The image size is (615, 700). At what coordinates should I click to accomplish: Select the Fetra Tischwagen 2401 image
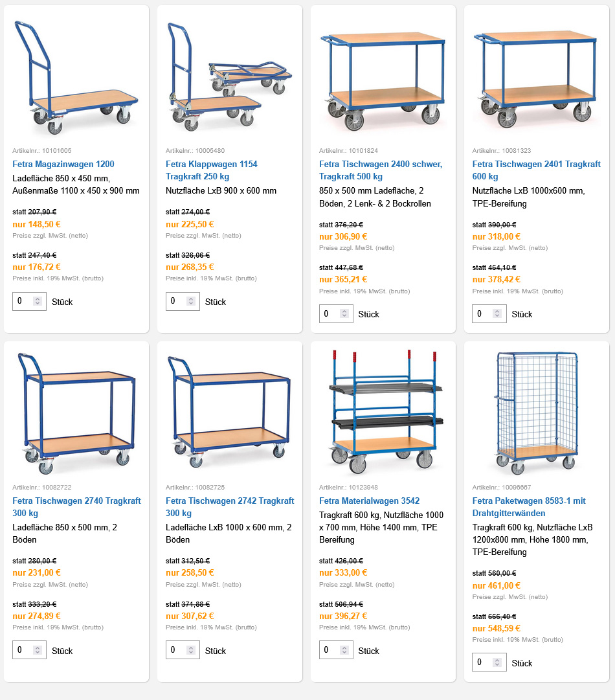pyautogui.click(x=536, y=78)
